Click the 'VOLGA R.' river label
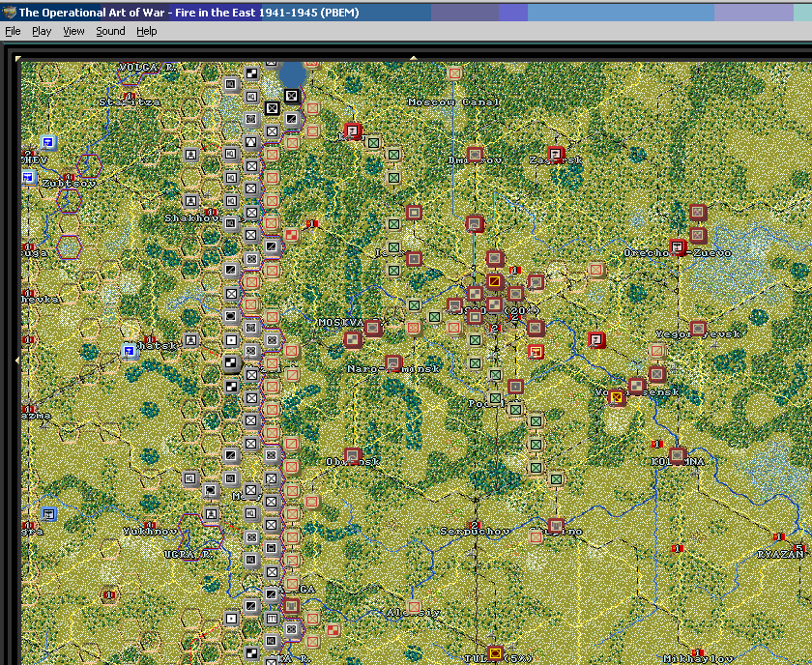Image resolution: width=812 pixels, height=665 pixels. pos(148,67)
